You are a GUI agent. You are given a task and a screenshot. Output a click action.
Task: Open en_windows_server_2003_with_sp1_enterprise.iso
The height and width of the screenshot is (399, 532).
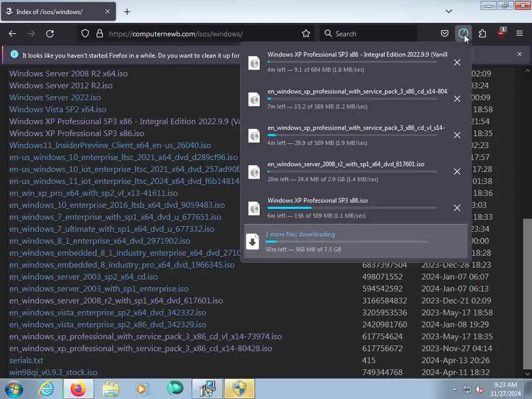99,289
